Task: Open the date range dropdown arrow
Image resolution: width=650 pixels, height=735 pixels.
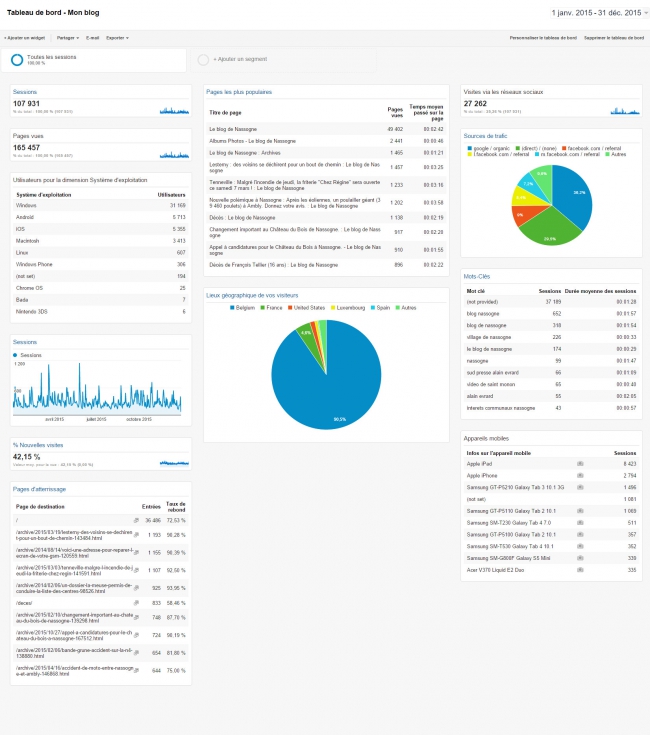Action: tap(646, 13)
